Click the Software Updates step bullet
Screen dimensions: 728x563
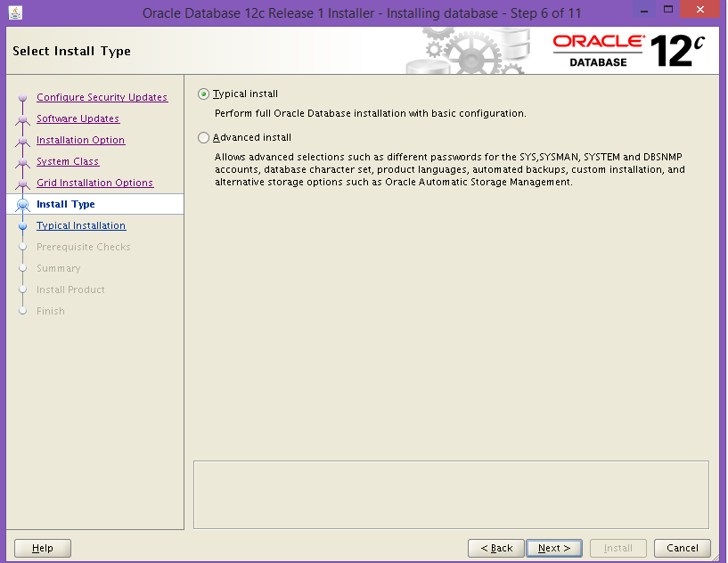(23, 119)
